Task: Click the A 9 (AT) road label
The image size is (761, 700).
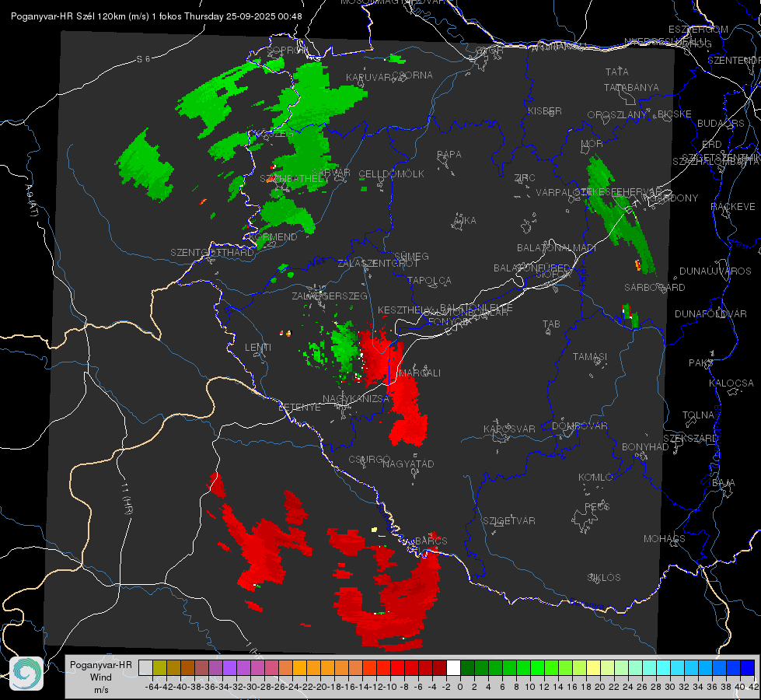Action: point(32,200)
